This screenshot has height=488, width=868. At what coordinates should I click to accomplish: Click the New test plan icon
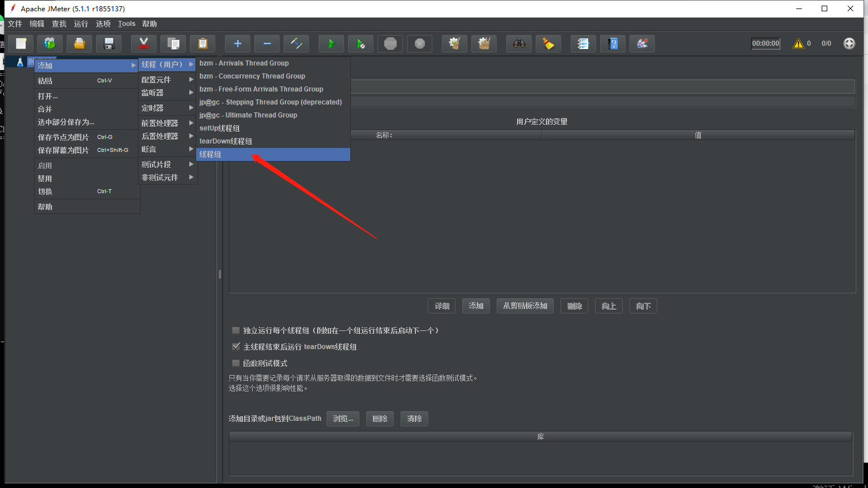[x=21, y=43]
